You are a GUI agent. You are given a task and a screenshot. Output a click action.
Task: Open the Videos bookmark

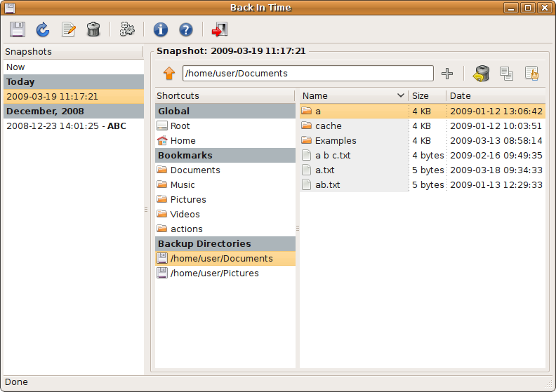click(225, 215)
